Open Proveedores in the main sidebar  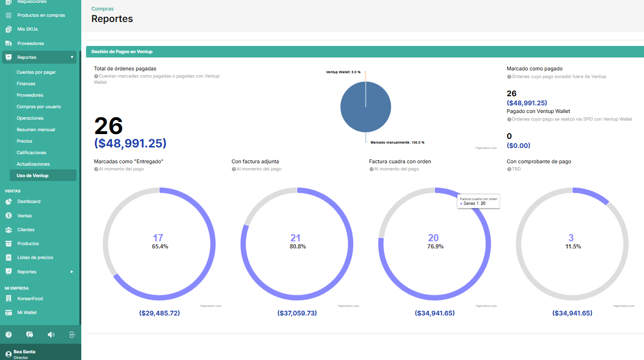31,44
